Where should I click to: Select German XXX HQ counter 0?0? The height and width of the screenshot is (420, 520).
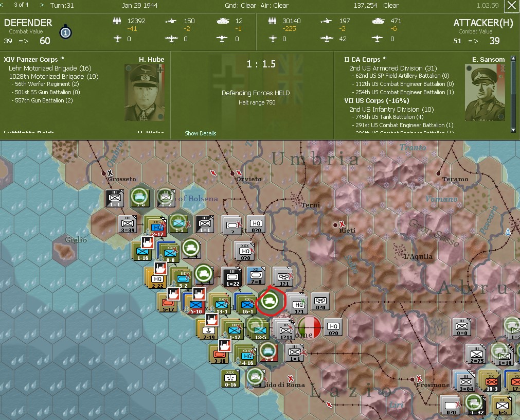(245, 252)
